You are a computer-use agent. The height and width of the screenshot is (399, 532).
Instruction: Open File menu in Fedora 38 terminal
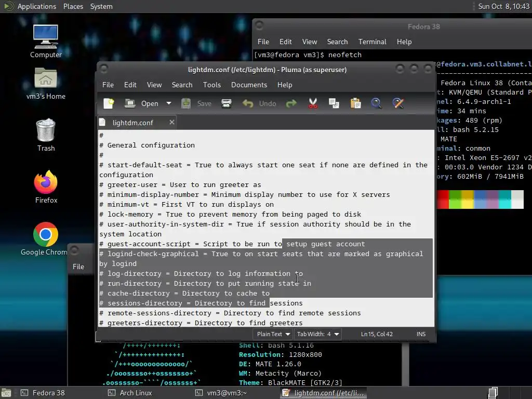263,42
